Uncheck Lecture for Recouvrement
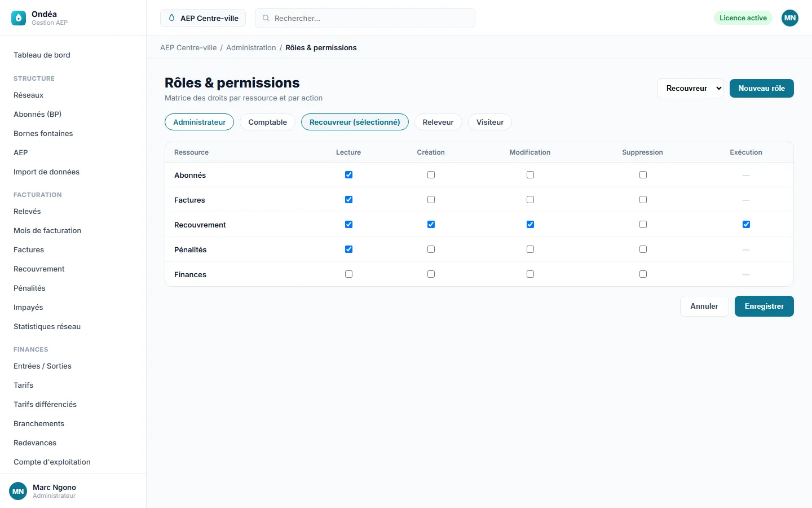The width and height of the screenshot is (812, 508). click(x=348, y=225)
